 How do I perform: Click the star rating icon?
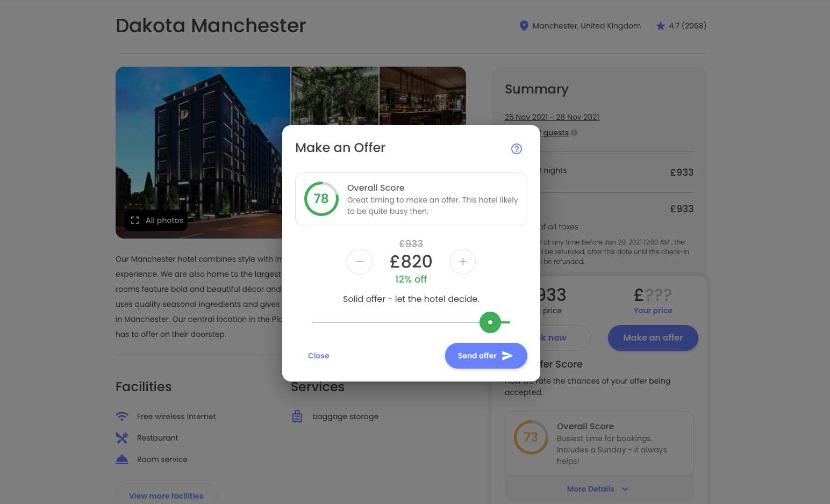pos(661,26)
